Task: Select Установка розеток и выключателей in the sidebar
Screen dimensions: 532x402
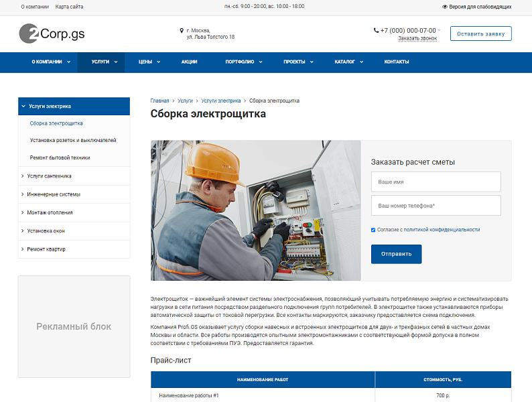Action: [73, 141]
